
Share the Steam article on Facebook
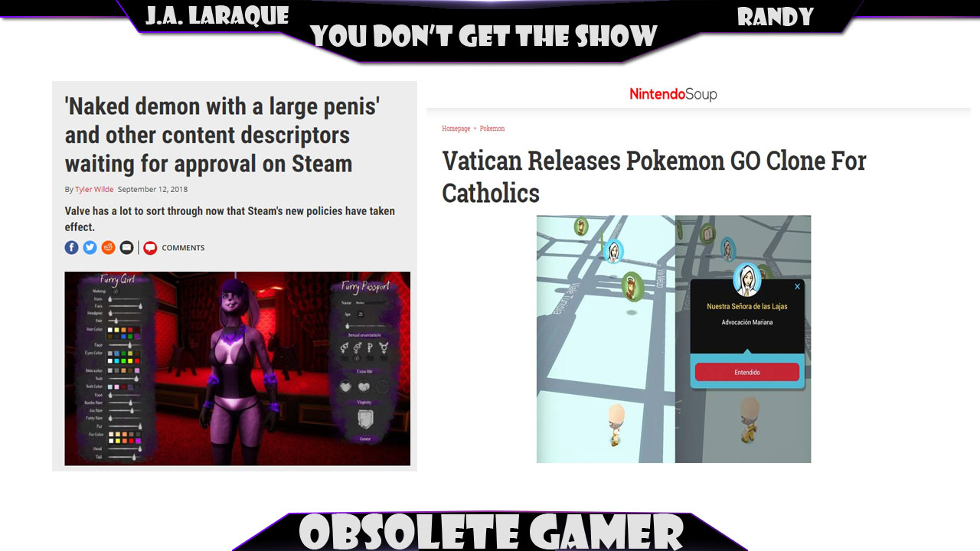point(71,247)
